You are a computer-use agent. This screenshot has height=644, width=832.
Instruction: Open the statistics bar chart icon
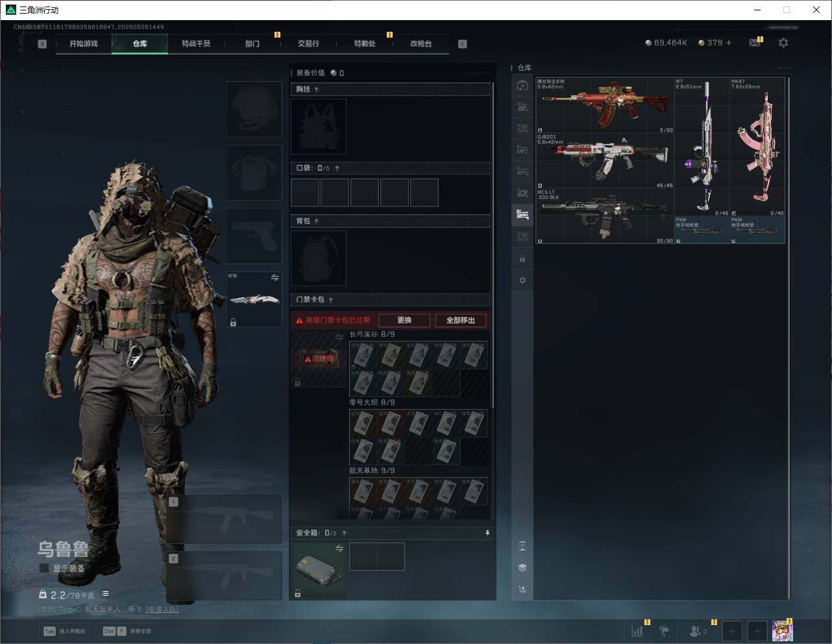637,630
